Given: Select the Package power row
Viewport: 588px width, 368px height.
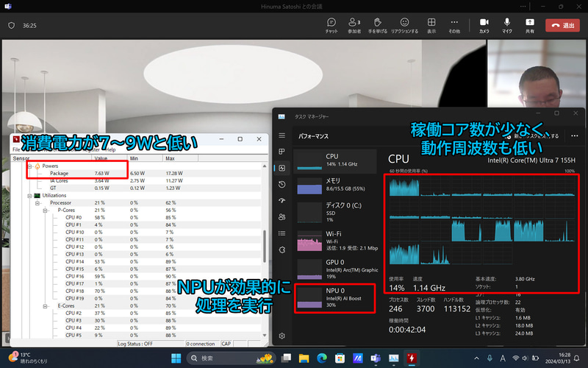Looking at the screenshot, I should point(136,174).
